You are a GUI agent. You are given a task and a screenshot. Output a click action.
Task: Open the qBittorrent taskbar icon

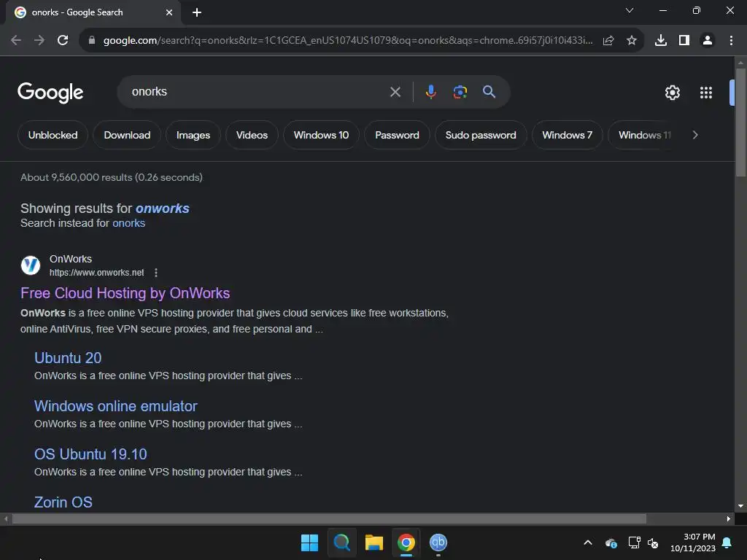tap(438, 542)
